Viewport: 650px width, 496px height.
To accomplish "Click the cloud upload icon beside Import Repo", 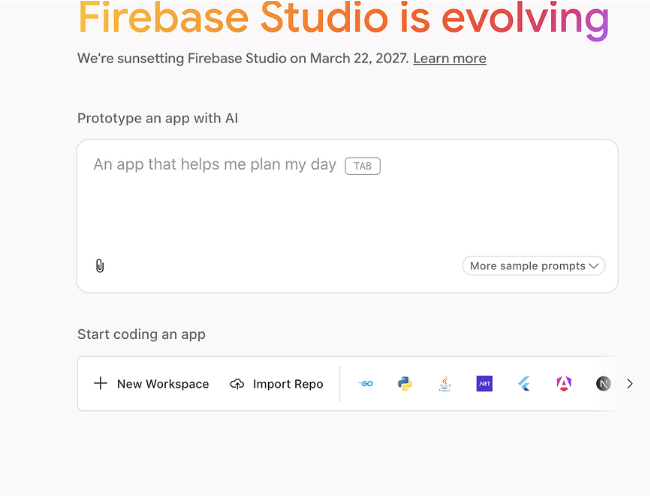I will tap(237, 384).
